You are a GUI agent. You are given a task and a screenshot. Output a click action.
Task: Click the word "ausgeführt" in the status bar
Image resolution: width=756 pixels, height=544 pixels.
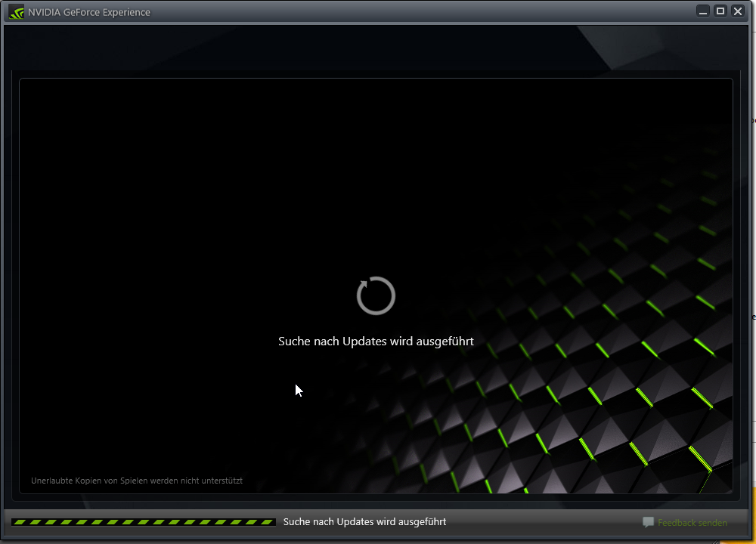click(x=421, y=522)
